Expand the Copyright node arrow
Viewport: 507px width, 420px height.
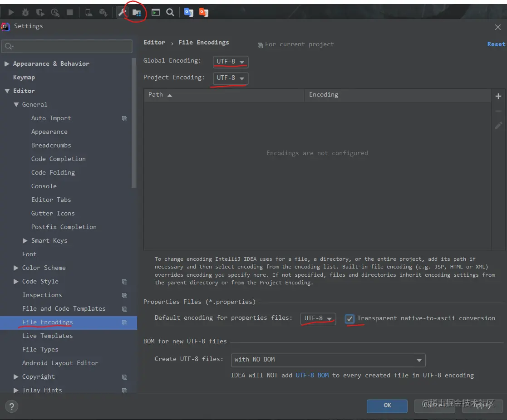(x=16, y=376)
